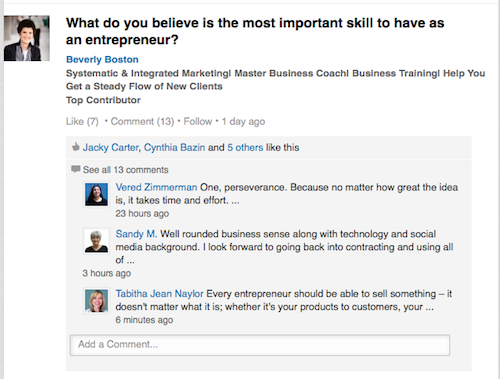Open the Beverly Boston author link
The width and height of the screenshot is (500, 379).
(102, 59)
